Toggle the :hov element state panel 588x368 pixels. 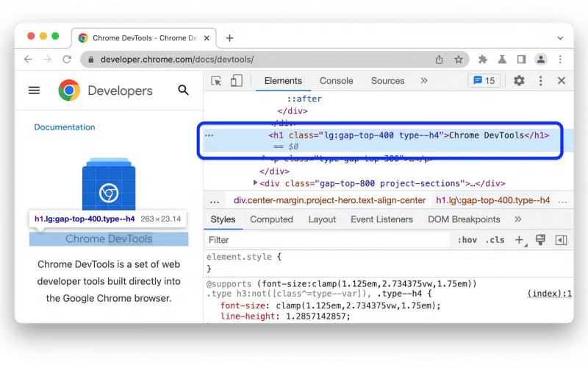467,240
